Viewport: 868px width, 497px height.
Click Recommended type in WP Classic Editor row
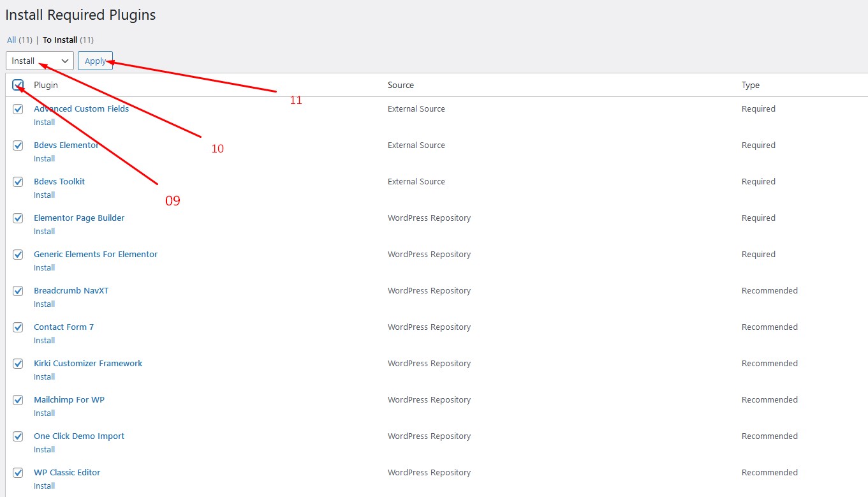tap(770, 472)
